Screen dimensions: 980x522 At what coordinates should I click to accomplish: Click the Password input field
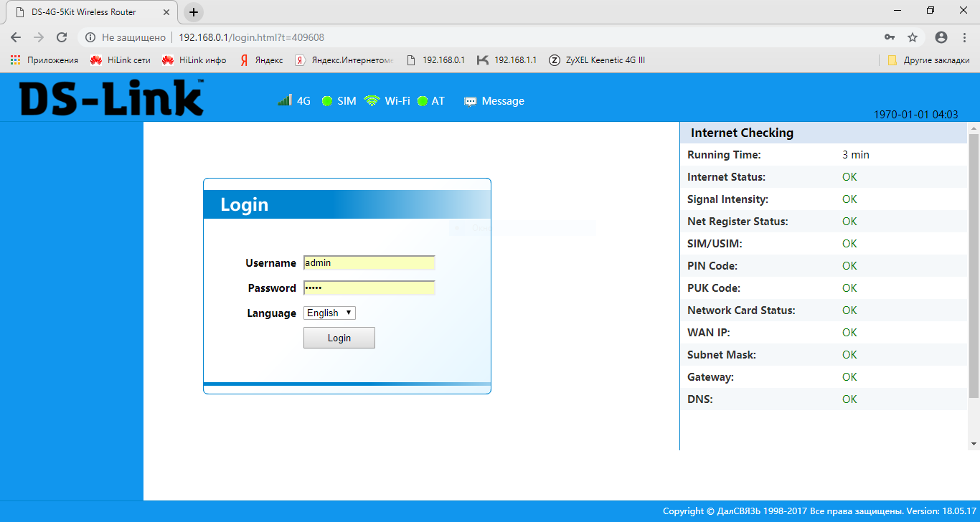click(x=369, y=288)
